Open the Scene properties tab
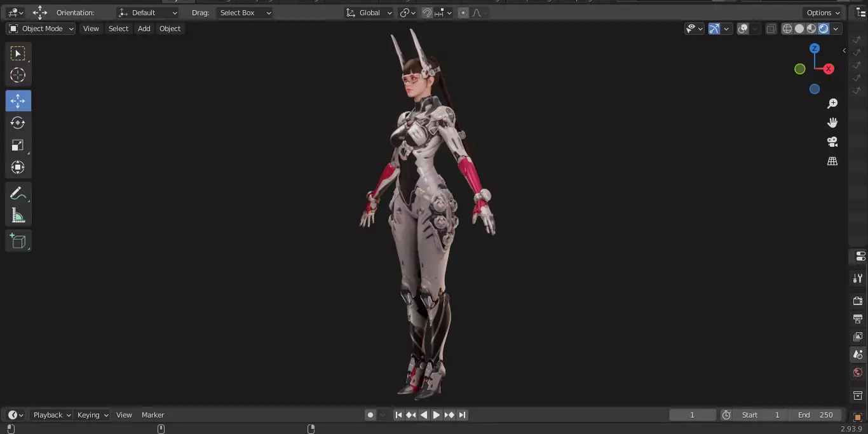868x434 pixels. (858, 355)
